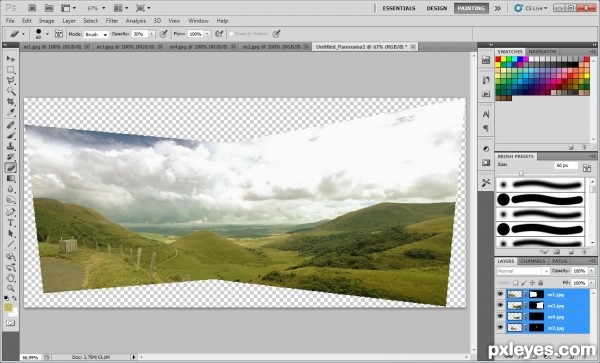Toggle lock image pixels in Layers panel
Viewport: 600px width, 363px height.
tap(524, 283)
